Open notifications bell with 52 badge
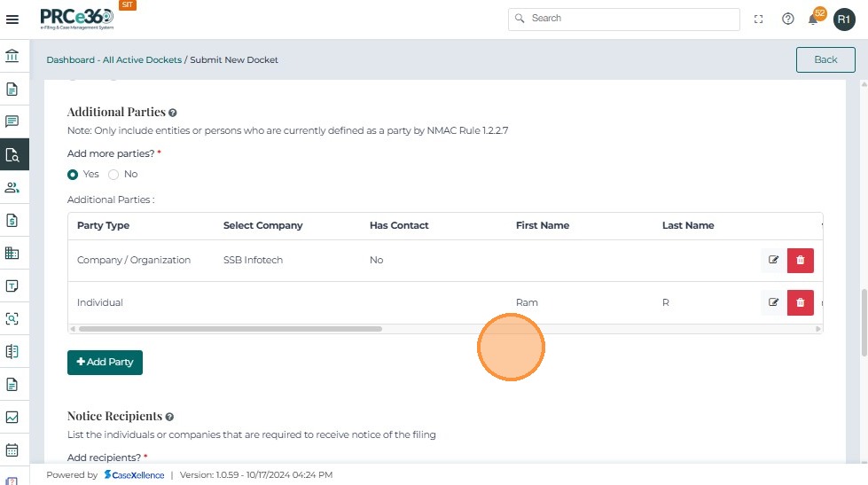 pos(813,20)
